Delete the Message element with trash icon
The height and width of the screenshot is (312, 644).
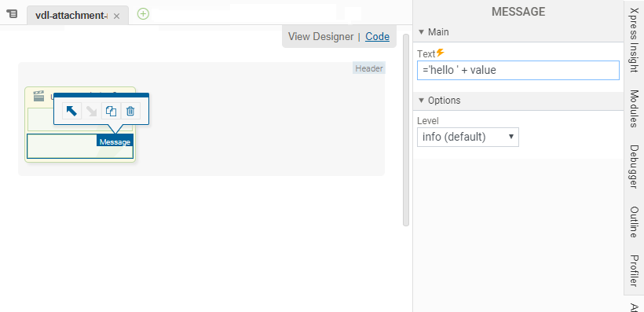(x=130, y=111)
